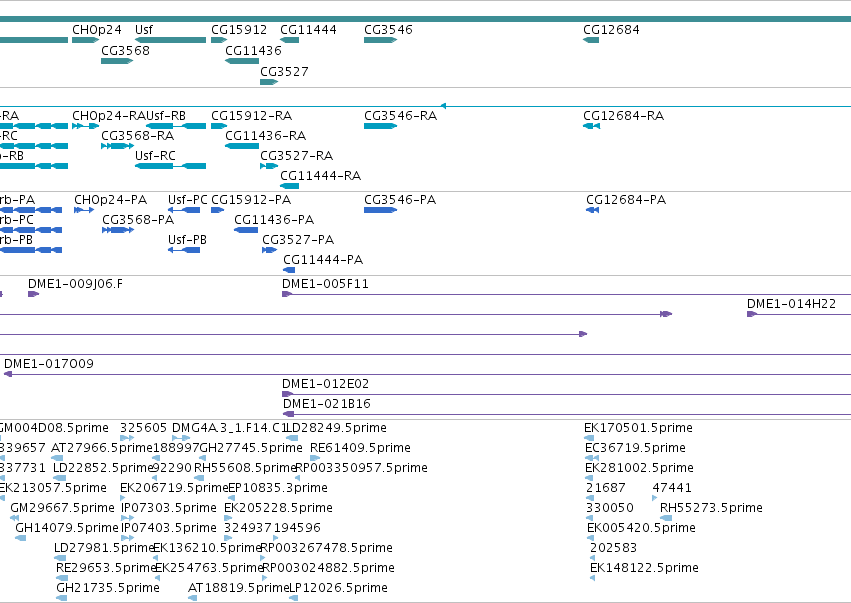Click the CG15912 gene arrow
Image resolution: width=851 pixels, height=603 pixels.
(x=219, y=40)
